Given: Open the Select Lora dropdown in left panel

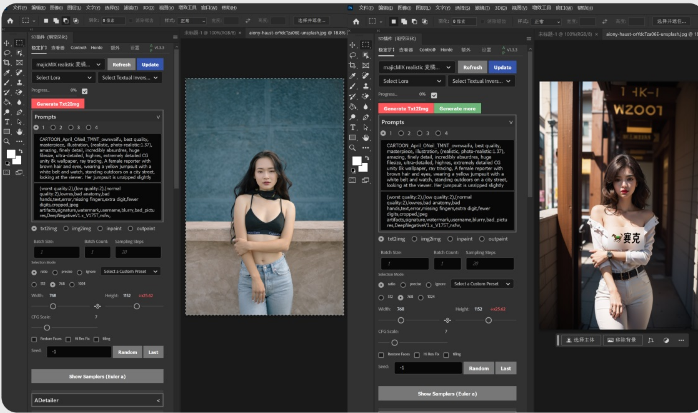Looking at the screenshot, I should click(x=64, y=77).
